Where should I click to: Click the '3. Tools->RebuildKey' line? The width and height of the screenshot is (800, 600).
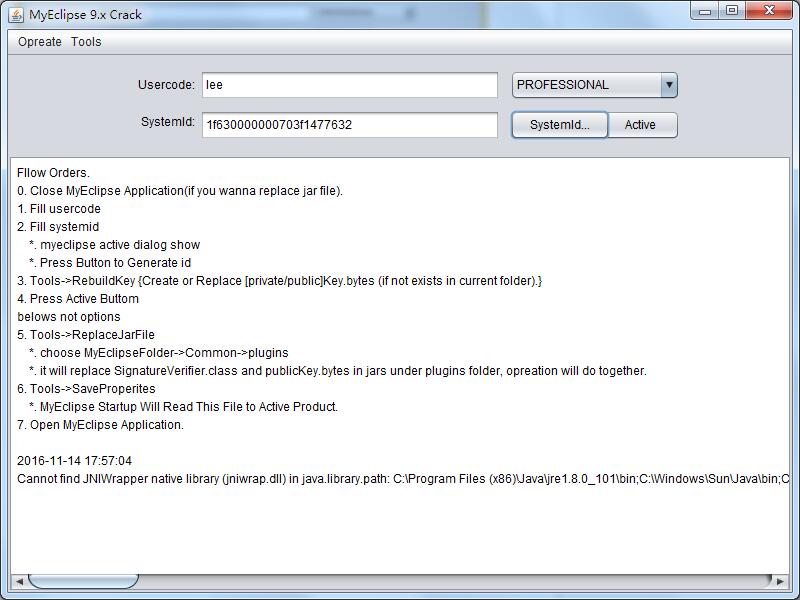(x=279, y=281)
